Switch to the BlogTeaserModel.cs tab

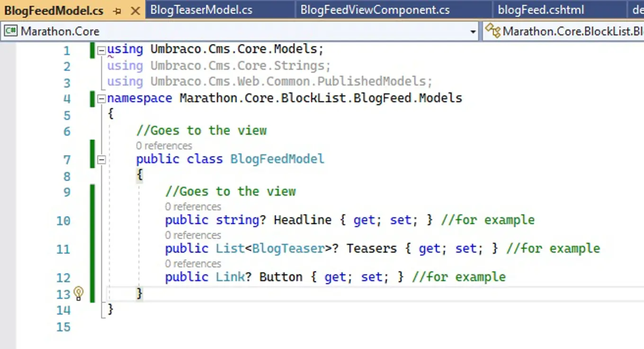coord(201,10)
